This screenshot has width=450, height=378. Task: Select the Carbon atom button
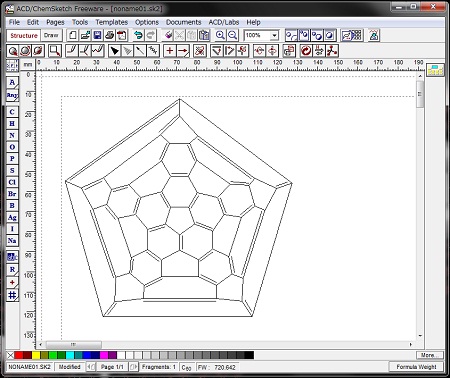[12, 112]
